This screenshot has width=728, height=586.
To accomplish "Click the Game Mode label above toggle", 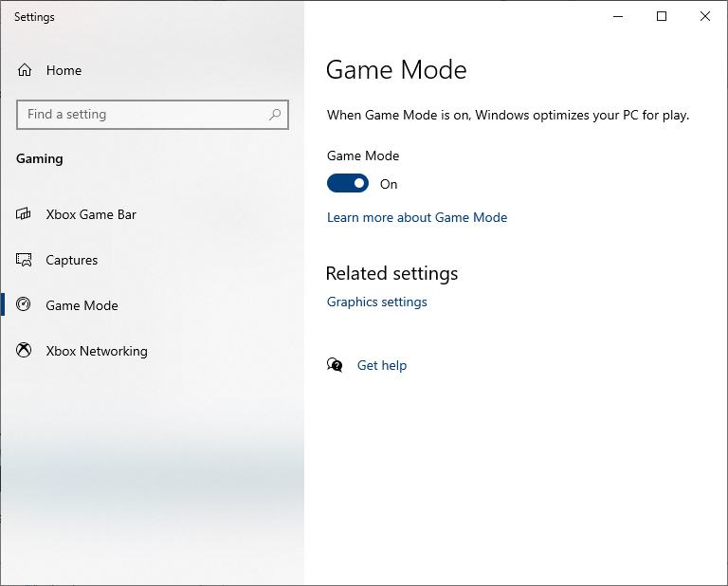I will (363, 156).
